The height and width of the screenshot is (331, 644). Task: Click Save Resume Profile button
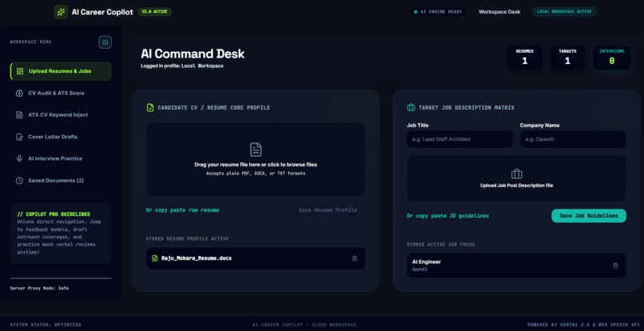328,210
